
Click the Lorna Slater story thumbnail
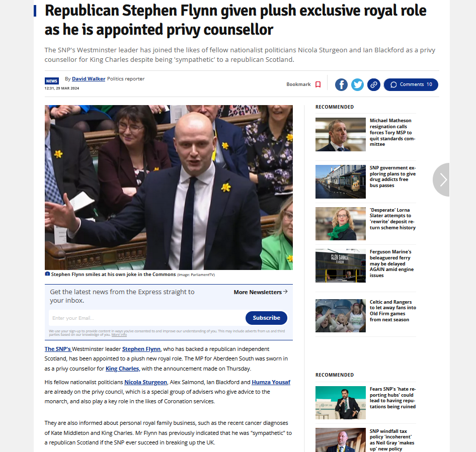[340, 224]
